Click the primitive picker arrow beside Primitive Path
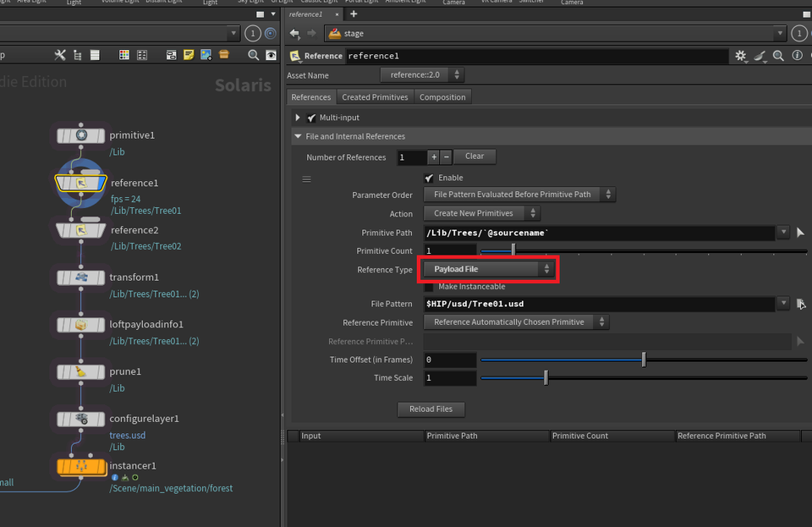 click(x=800, y=233)
